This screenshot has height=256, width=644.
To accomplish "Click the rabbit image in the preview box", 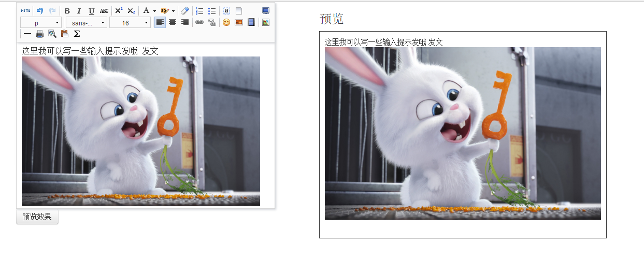I will 463,133.
